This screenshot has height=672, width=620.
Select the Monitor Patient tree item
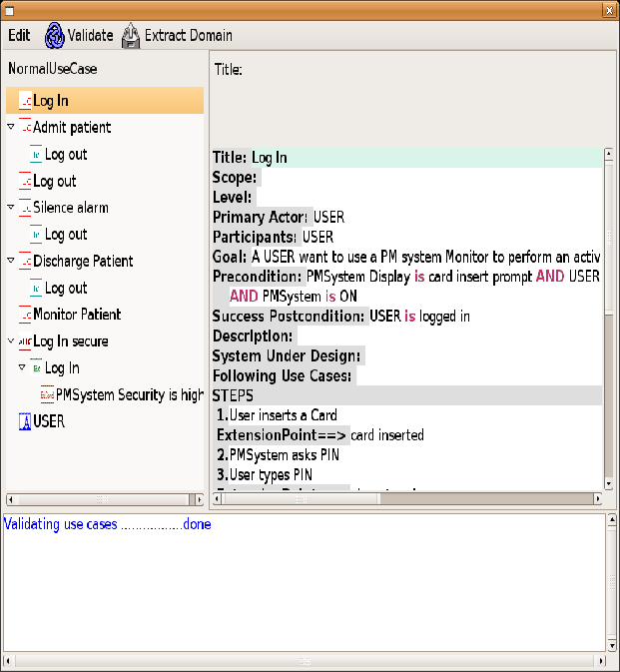click(77, 315)
